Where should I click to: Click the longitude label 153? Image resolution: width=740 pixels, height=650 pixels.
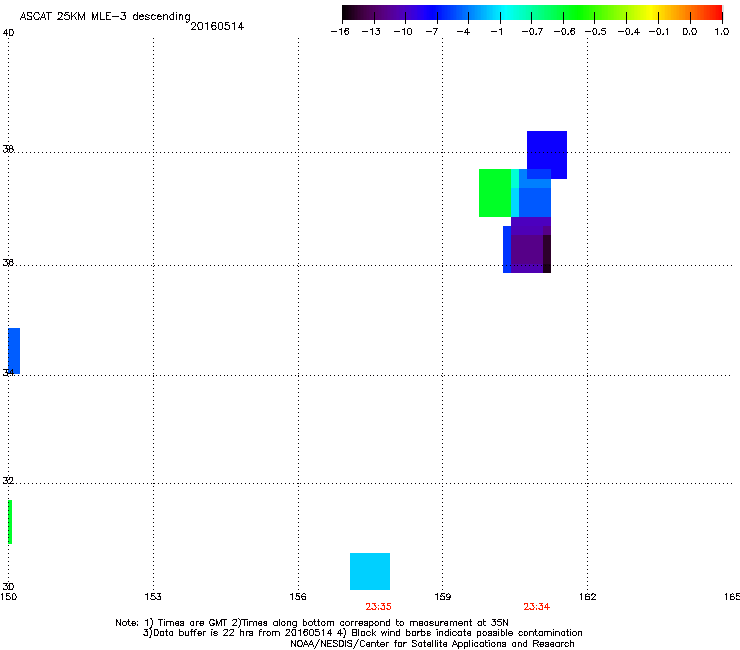coord(153,597)
